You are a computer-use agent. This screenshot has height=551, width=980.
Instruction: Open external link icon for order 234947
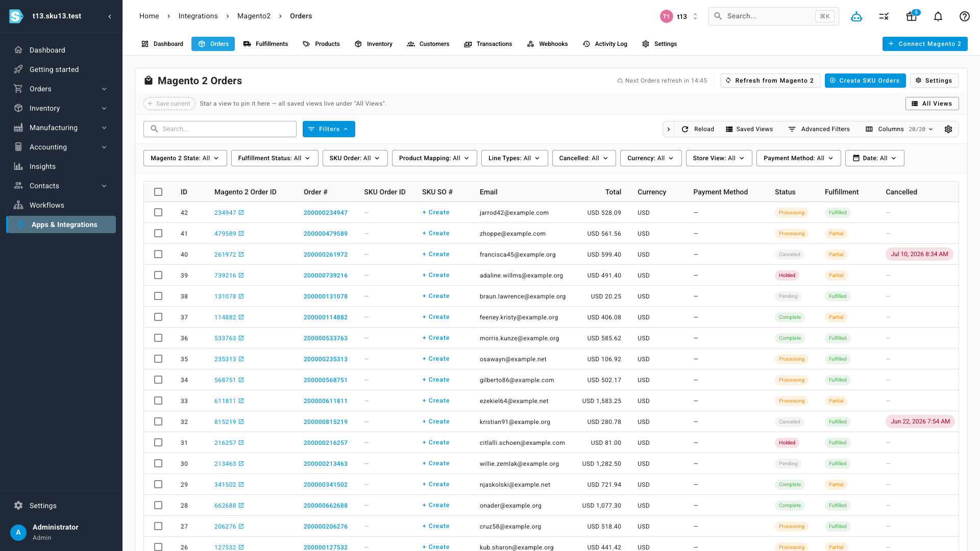pyautogui.click(x=241, y=213)
